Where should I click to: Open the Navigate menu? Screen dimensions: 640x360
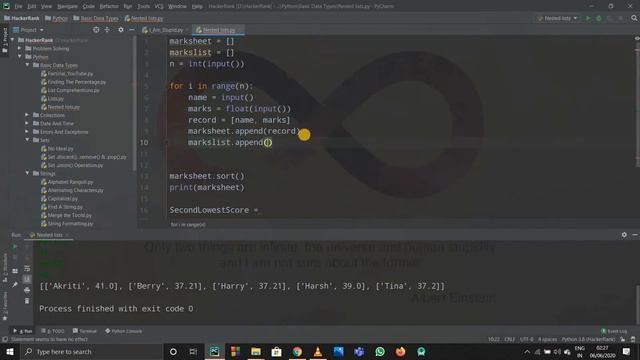pos(67,6)
